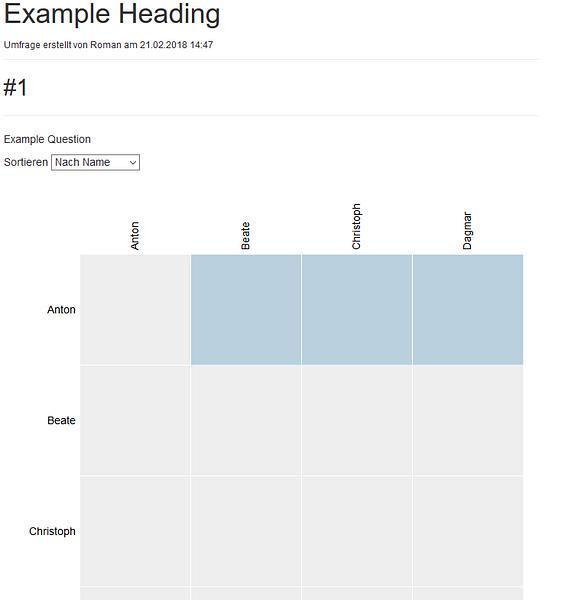571x600 pixels.
Task: Click the rotated Anton column header
Action: pyautogui.click(x=135, y=236)
